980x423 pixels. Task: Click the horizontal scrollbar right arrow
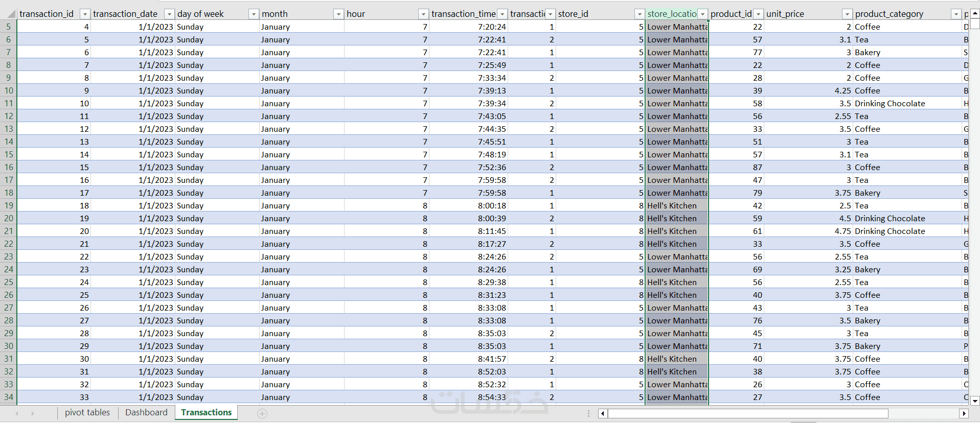click(964, 413)
